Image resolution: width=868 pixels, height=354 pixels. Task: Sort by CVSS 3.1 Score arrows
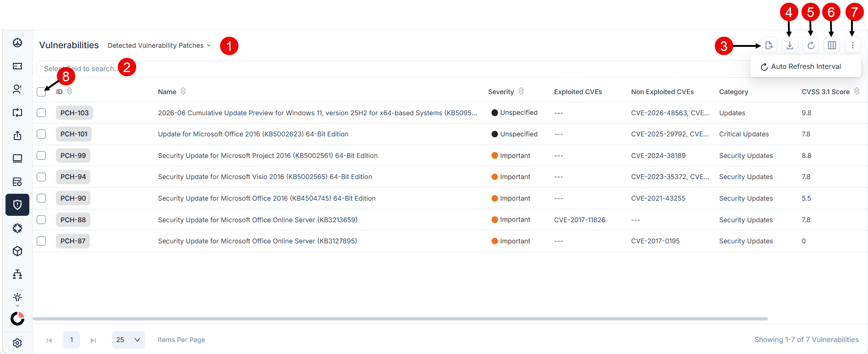tap(857, 91)
